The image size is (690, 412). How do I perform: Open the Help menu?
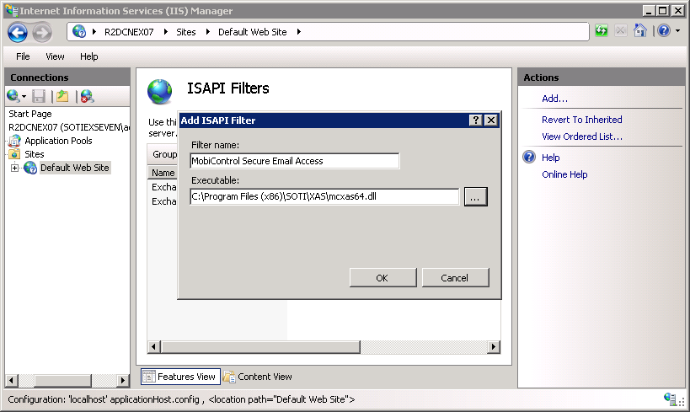[89, 57]
